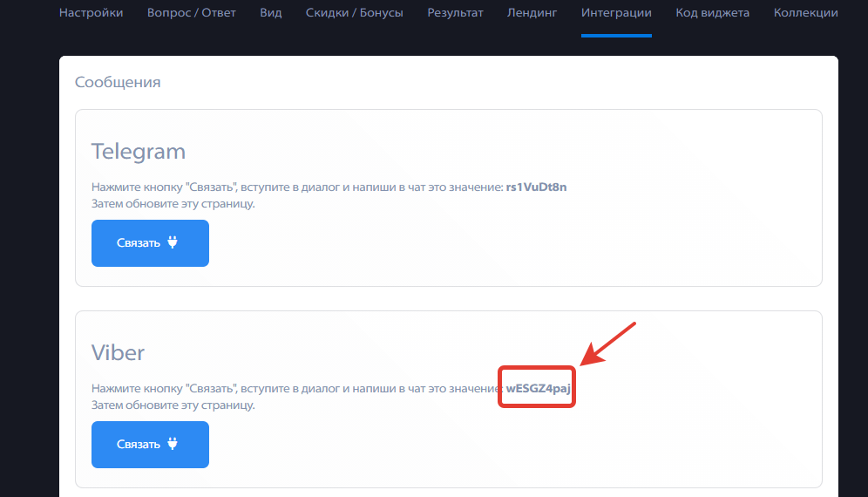This screenshot has height=497, width=868.
Task: Open Код виджета tab
Action: point(713,13)
